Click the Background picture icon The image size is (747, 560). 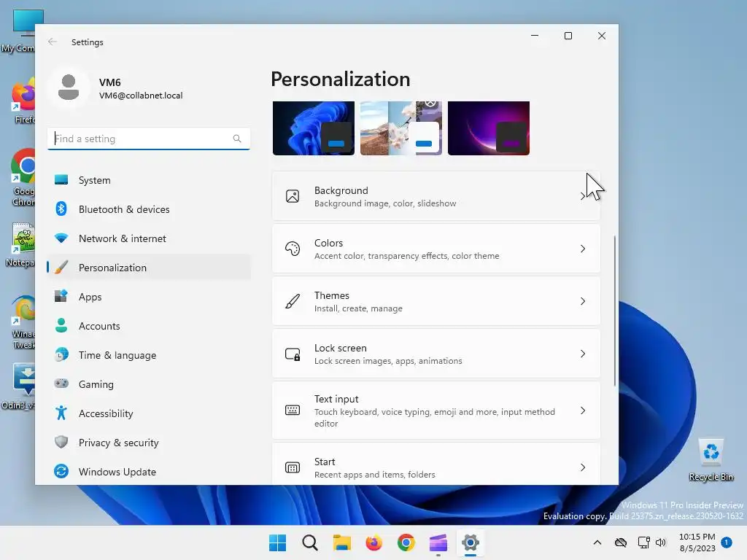(x=293, y=196)
